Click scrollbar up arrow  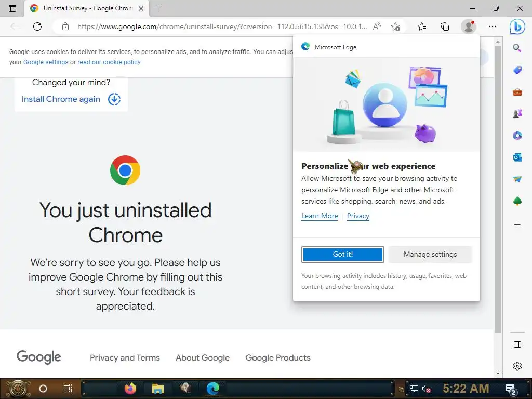point(498,42)
